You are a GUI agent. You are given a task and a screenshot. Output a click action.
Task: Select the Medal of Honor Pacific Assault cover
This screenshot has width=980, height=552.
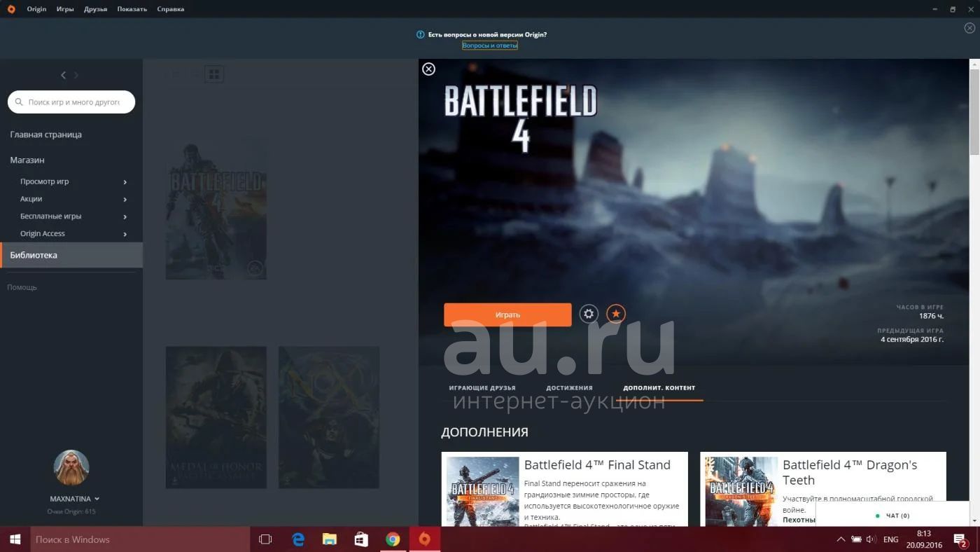[216, 417]
